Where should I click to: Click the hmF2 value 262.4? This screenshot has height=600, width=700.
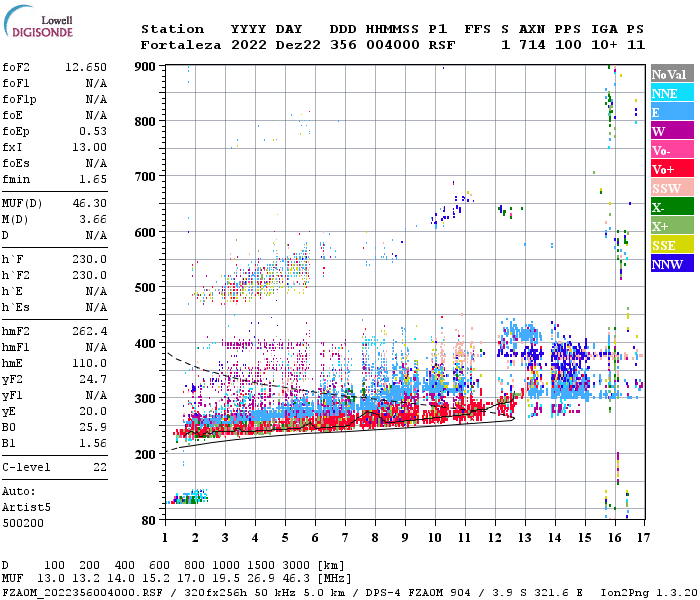click(89, 331)
